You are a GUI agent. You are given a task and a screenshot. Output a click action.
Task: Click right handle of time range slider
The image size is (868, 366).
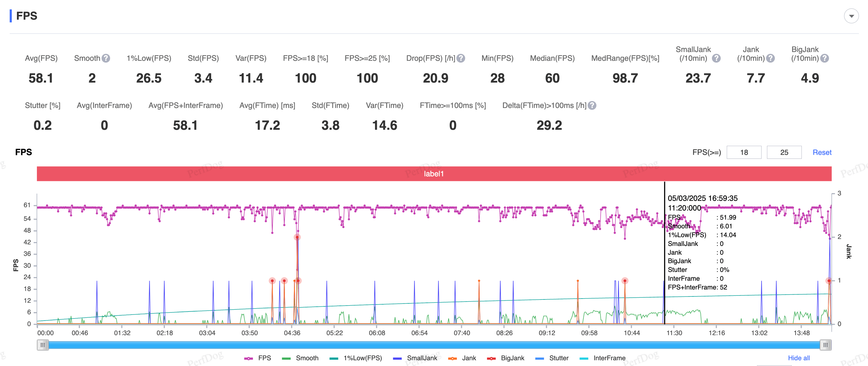coord(825,345)
